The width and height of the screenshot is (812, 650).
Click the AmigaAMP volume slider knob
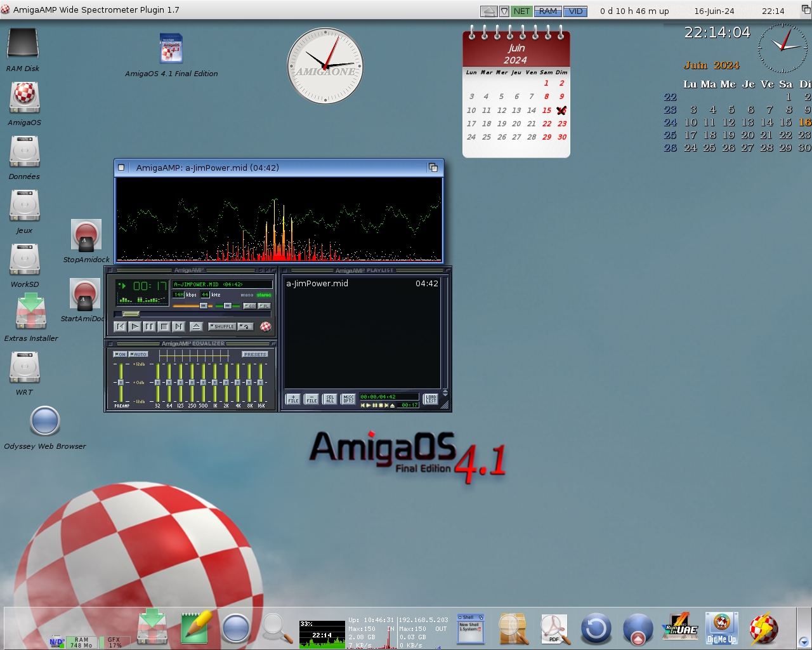coord(203,306)
